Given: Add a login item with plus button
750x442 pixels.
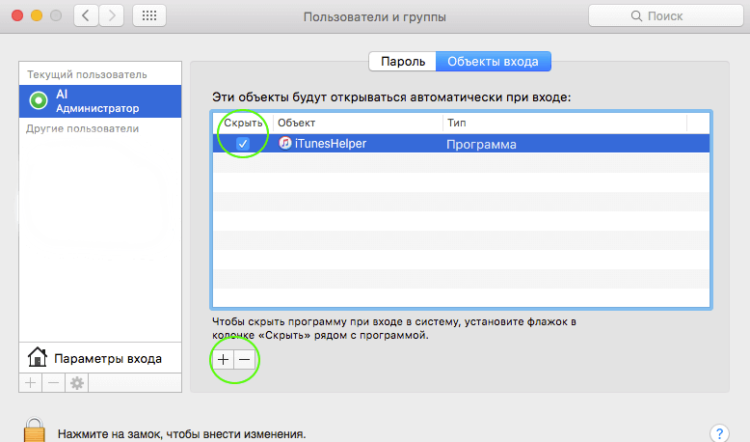Looking at the screenshot, I should (x=223, y=360).
